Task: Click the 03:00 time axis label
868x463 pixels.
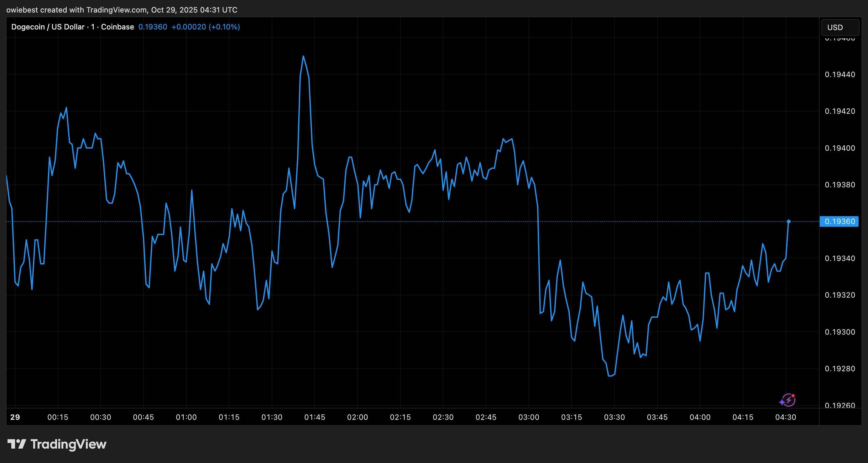Action: pyautogui.click(x=529, y=417)
